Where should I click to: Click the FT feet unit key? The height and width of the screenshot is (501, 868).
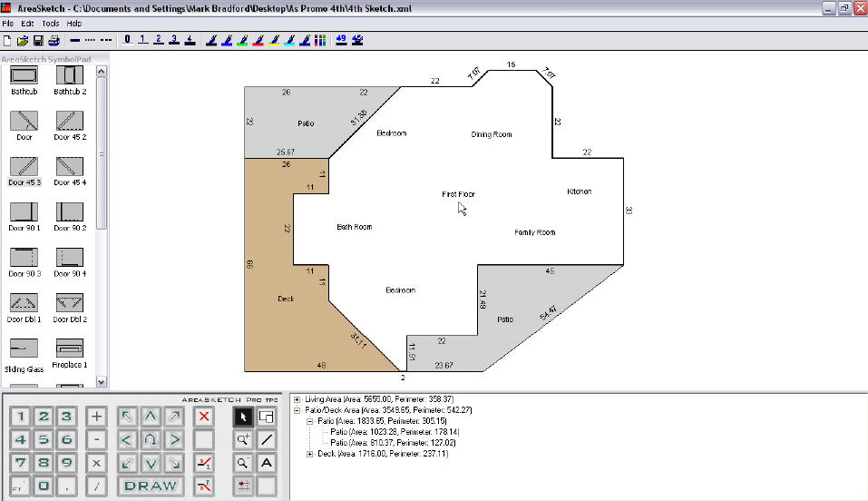[20, 486]
